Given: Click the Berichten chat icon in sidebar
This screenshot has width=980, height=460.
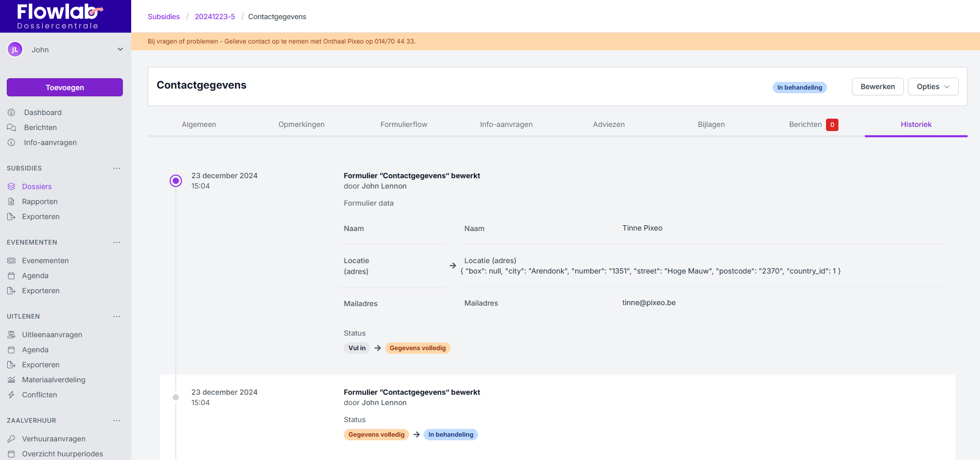Looking at the screenshot, I should (11, 127).
